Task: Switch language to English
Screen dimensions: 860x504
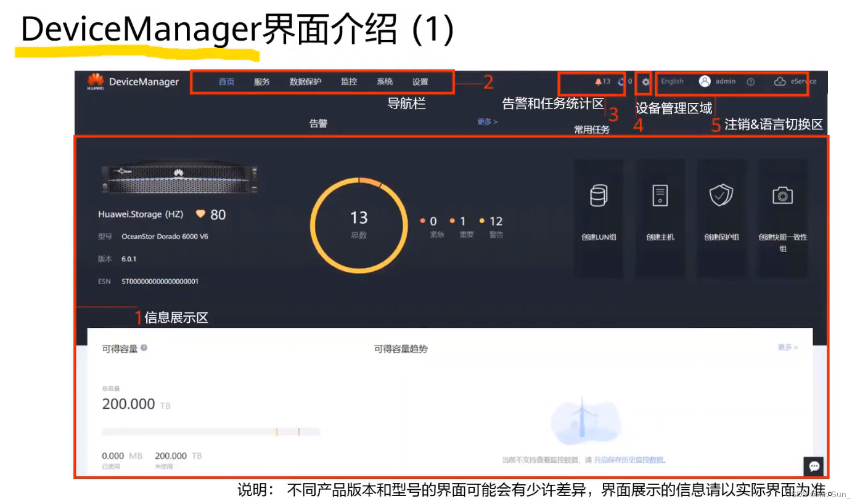Action: point(672,81)
